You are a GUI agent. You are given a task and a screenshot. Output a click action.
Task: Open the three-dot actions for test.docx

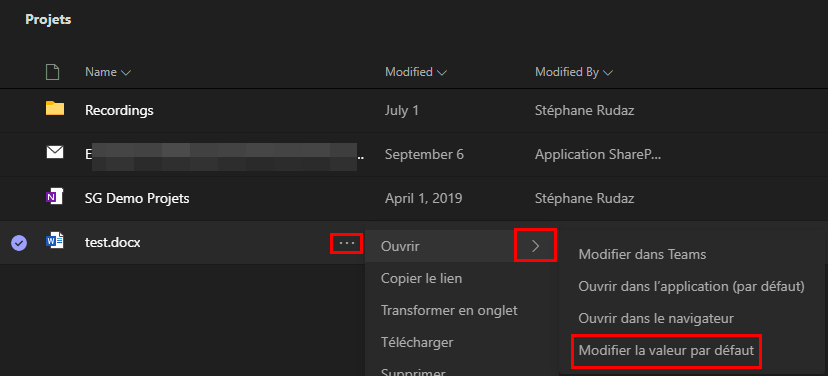point(346,243)
